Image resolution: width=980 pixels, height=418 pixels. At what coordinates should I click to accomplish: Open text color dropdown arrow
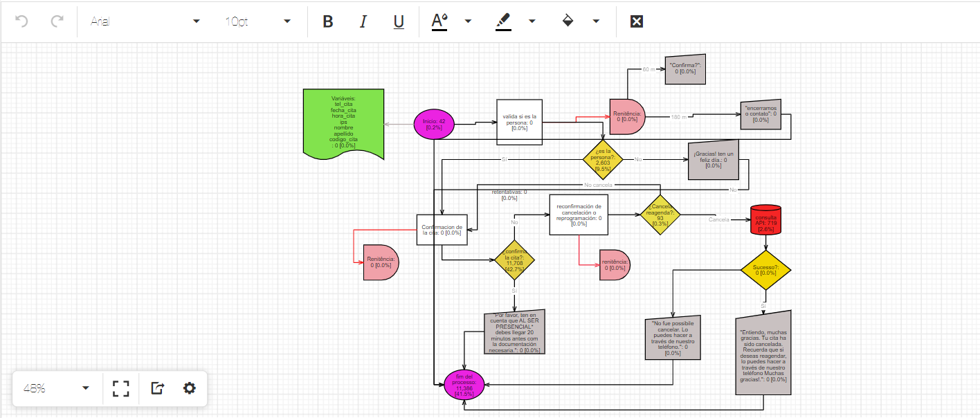pos(468,21)
